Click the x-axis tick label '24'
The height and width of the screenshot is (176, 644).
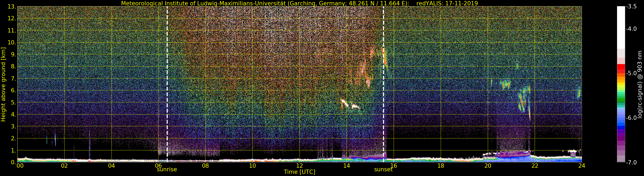pos(582,166)
